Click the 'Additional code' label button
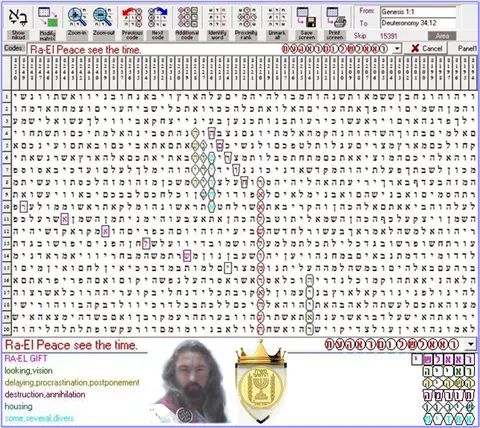The height and width of the screenshot is (428, 480). point(187,35)
